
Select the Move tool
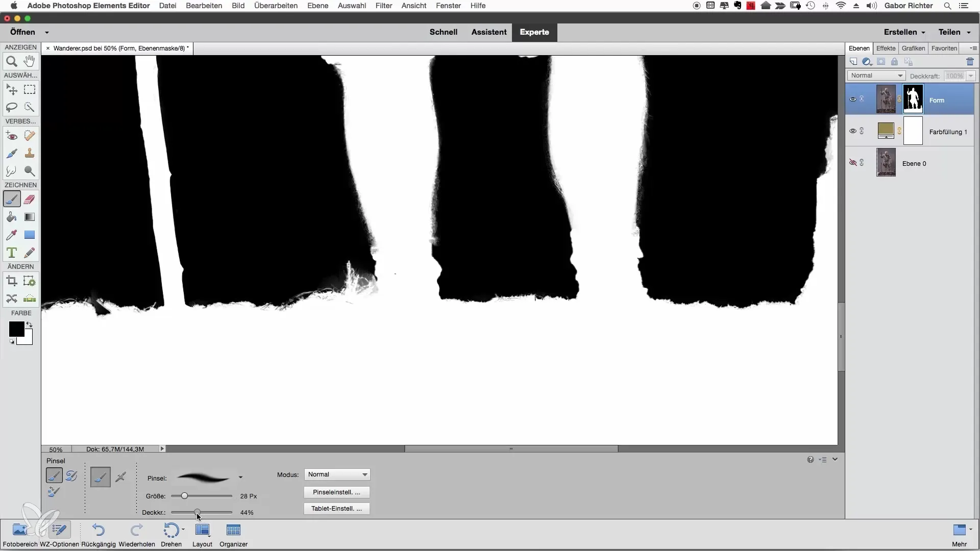11,90
